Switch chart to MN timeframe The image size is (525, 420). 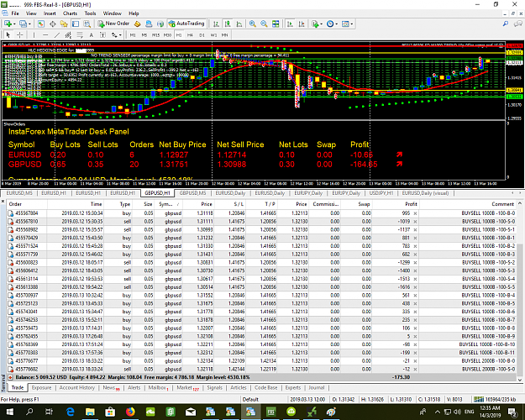[x=224, y=34]
